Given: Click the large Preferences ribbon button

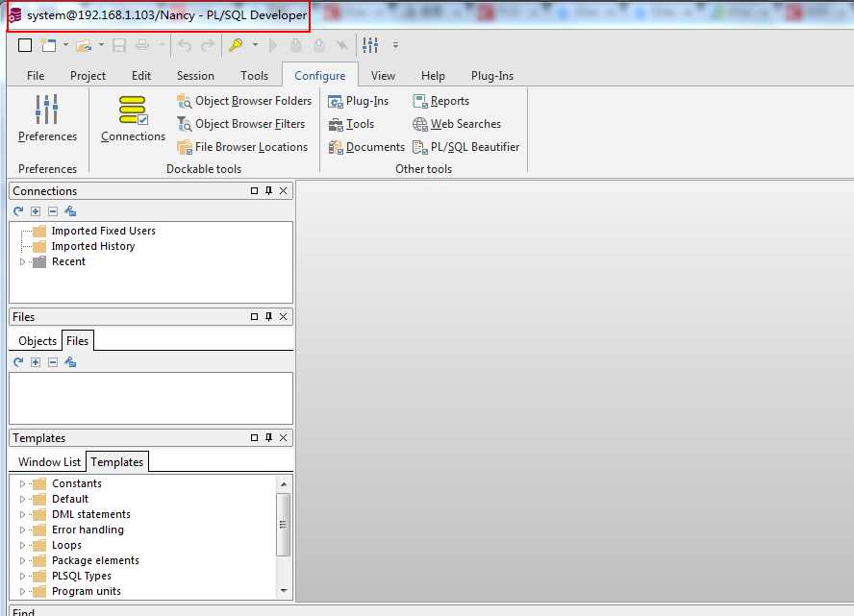Looking at the screenshot, I should (47, 118).
